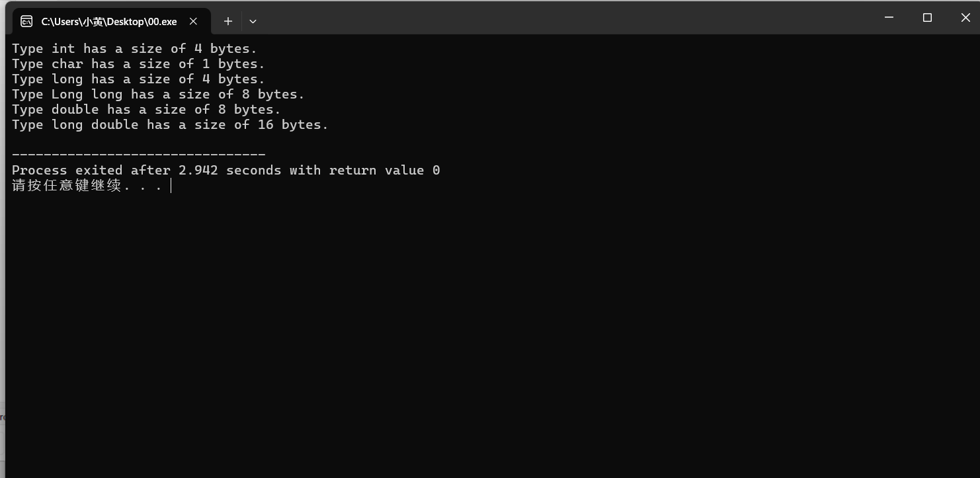Click the "Type long double" 16 bytes line
The height and width of the screenshot is (478, 980).
tap(170, 125)
